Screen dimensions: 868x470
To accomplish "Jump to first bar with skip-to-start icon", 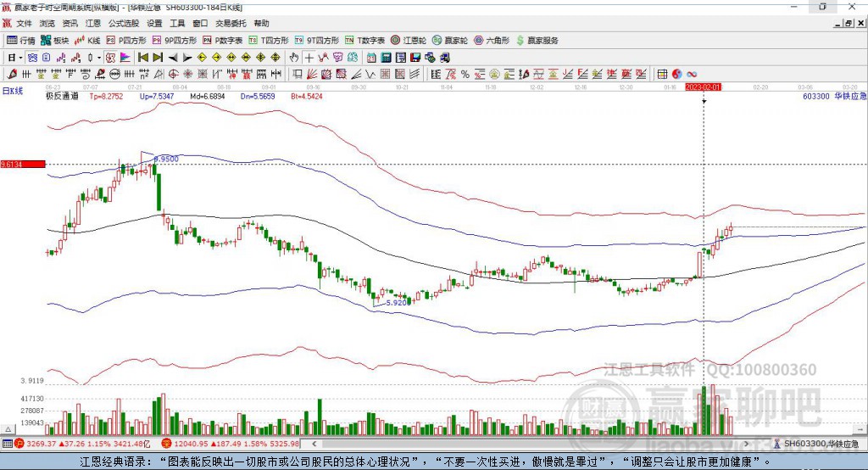I will point(142,58).
